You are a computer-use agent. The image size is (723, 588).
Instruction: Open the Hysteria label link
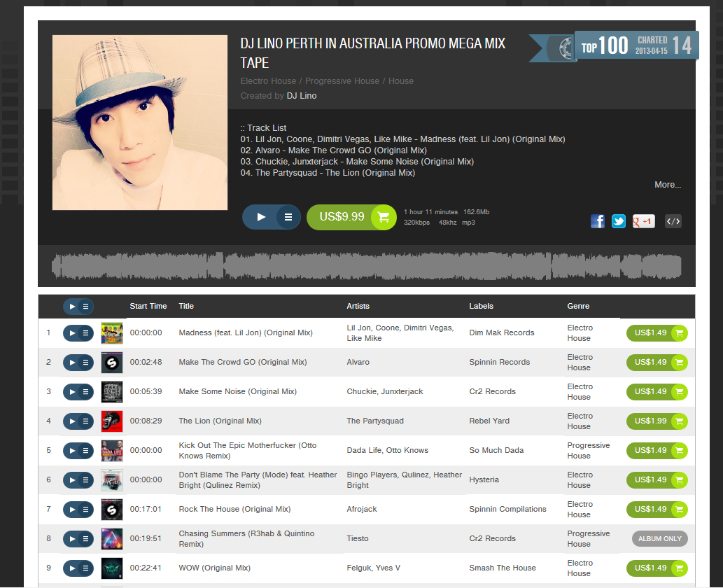[484, 479]
